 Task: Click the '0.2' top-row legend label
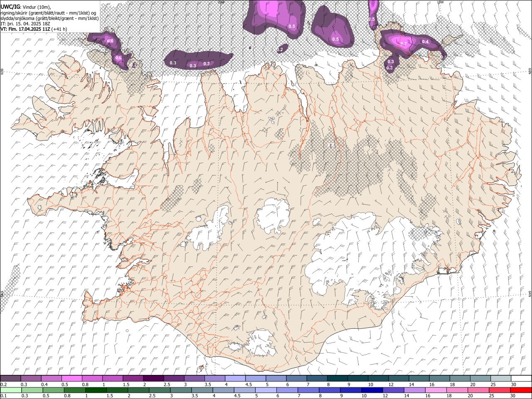(3, 384)
